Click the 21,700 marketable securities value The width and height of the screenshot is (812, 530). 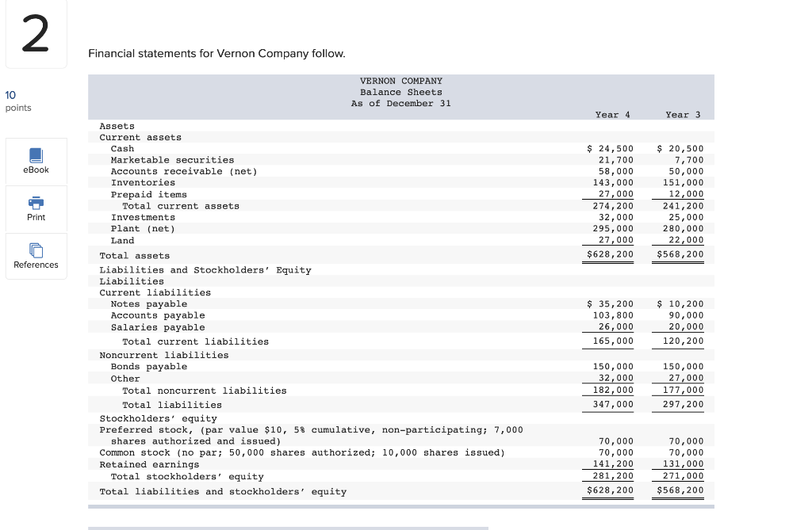coord(616,161)
